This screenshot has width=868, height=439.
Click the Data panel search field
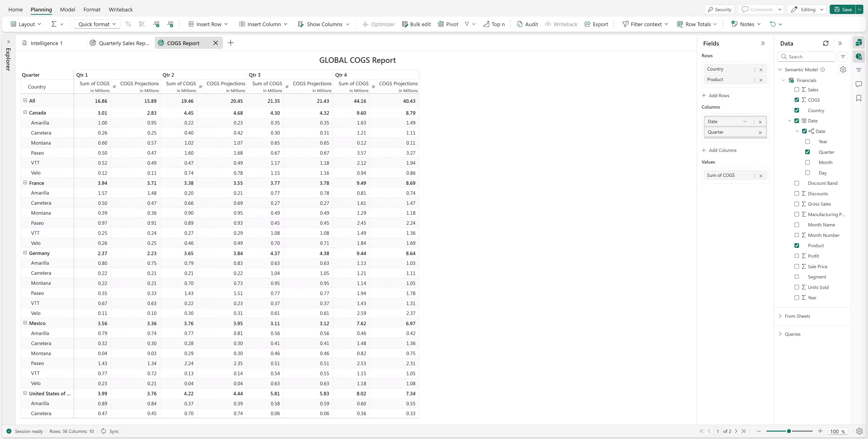pyautogui.click(x=807, y=57)
